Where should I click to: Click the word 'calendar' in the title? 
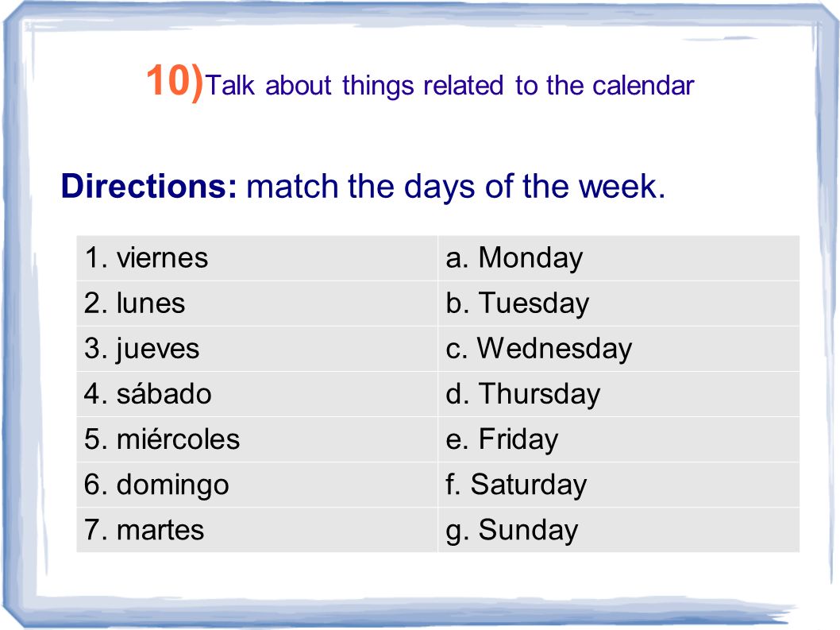(x=643, y=86)
